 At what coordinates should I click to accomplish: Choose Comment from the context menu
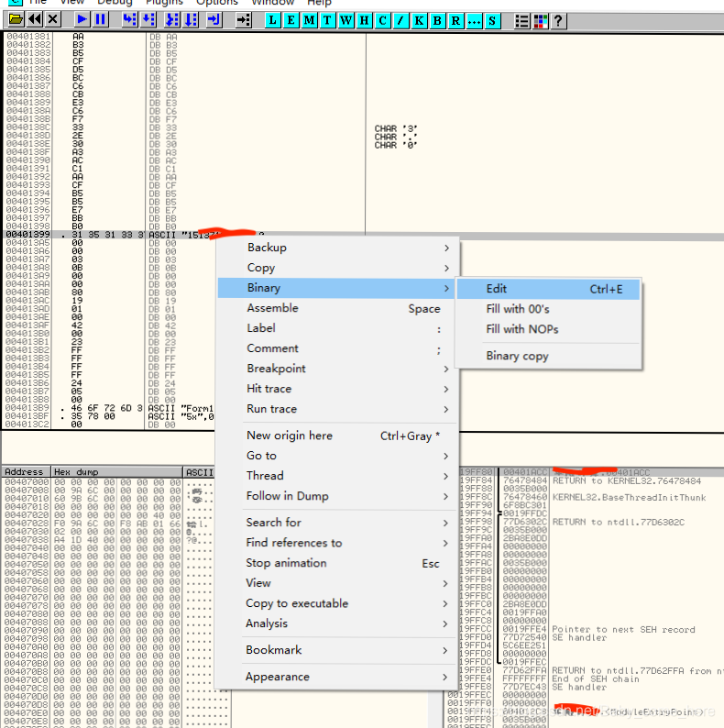[338, 348]
